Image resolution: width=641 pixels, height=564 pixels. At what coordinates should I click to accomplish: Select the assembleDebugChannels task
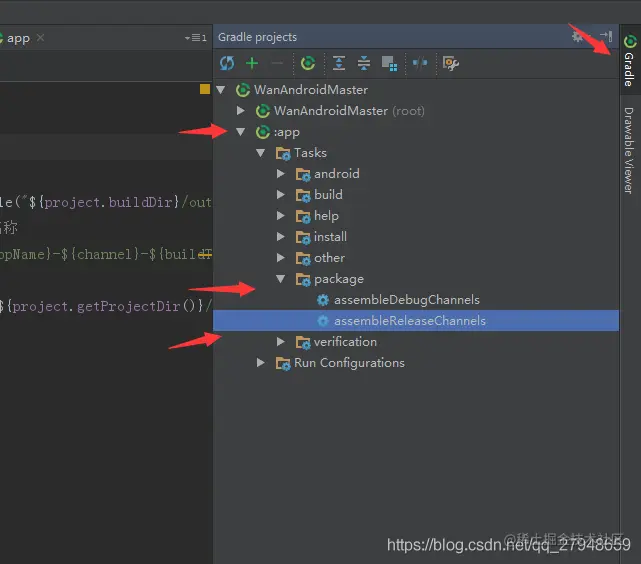click(407, 300)
